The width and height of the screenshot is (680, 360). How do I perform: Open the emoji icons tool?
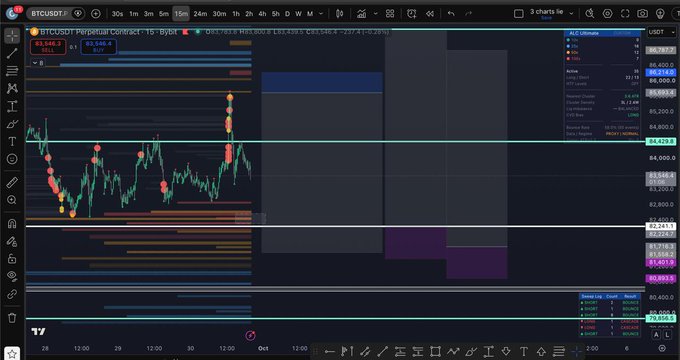12,159
